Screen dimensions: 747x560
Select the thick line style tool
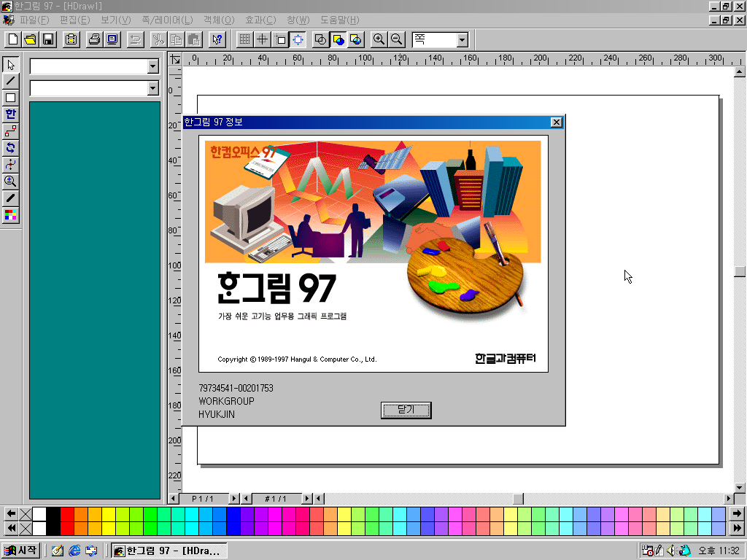tap(10, 198)
